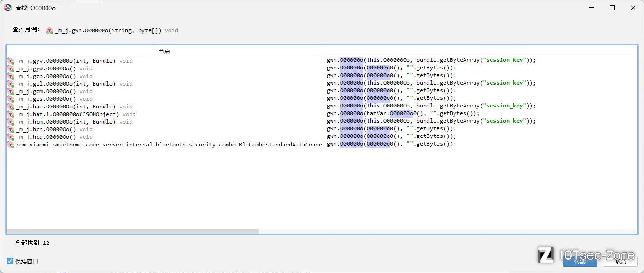Image resolution: width=644 pixels, height=273 pixels.
Task: Select icon of _m_j.gzl.O000000o(int, Bundle) row
Action: click(x=11, y=84)
